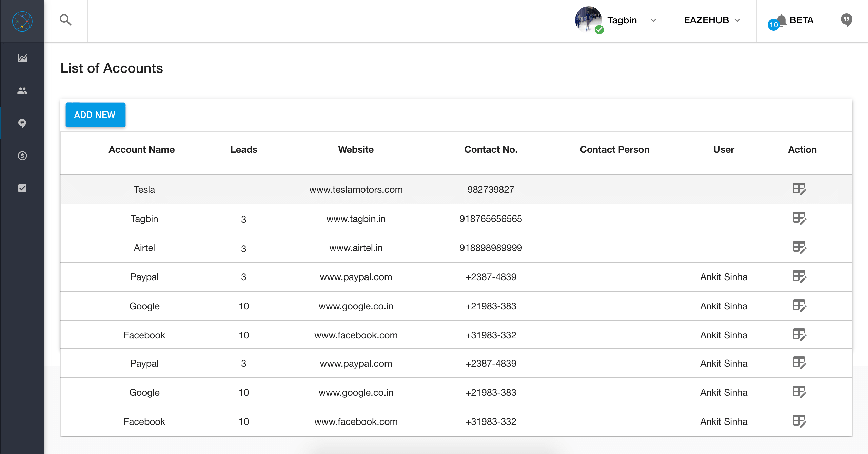Click the BETA label
The height and width of the screenshot is (454, 868).
point(802,20)
